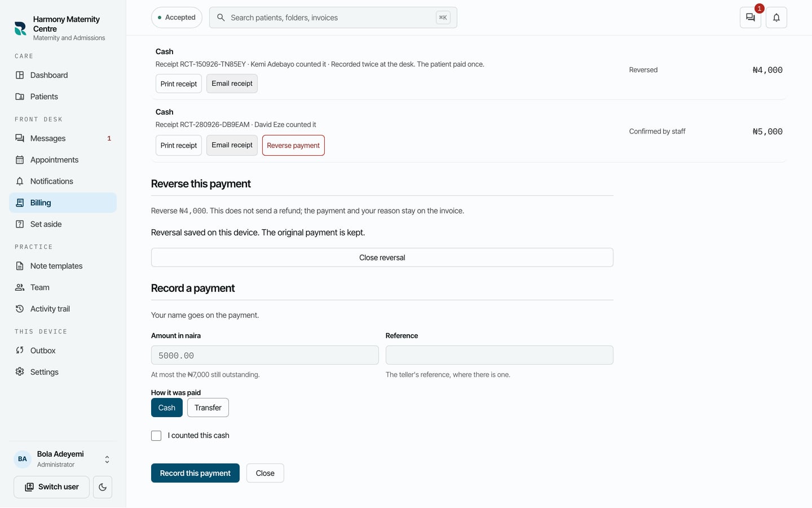812x508 pixels.
Task: Click the Reference input field
Action: point(500,355)
